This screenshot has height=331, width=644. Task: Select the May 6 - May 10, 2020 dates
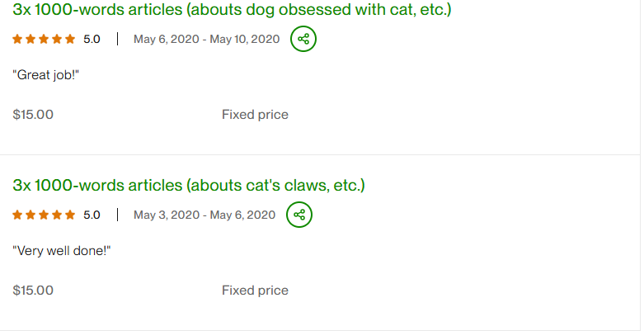(x=206, y=39)
